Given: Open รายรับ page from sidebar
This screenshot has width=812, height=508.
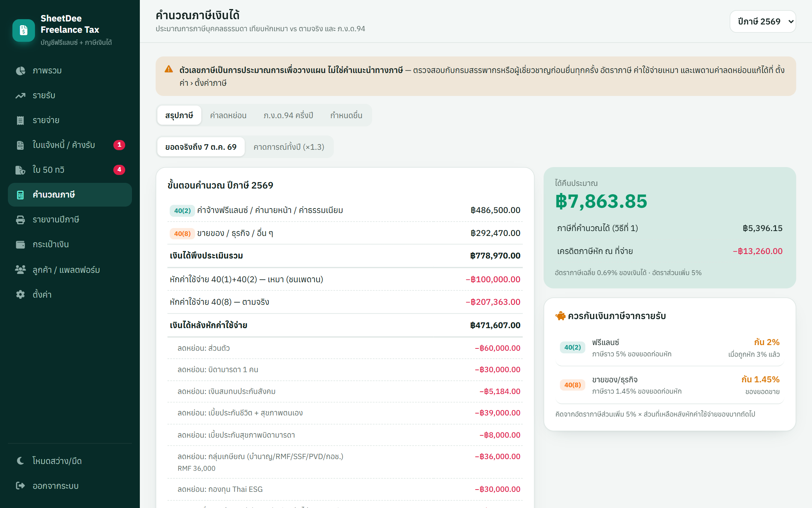Looking at the screenshot, I should point(70,96).
